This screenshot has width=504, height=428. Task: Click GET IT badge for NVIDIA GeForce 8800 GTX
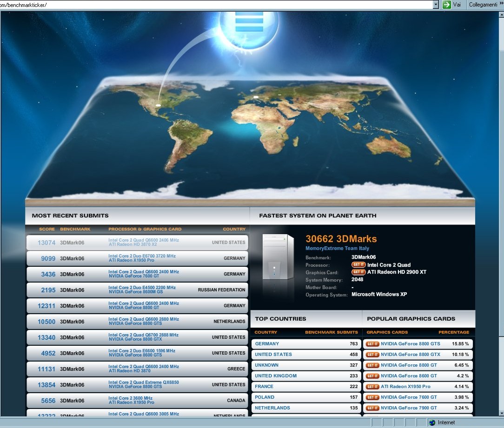click(372, 355)
